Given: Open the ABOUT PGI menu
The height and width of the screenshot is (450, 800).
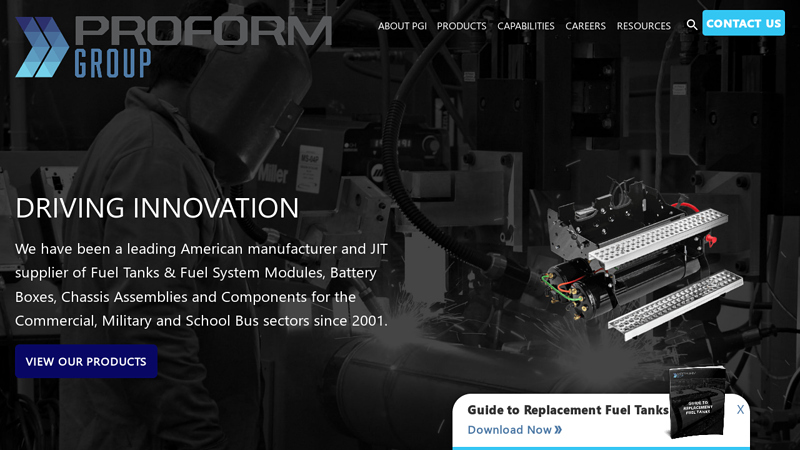Looking at the screenshot, I should coord(402,26).
